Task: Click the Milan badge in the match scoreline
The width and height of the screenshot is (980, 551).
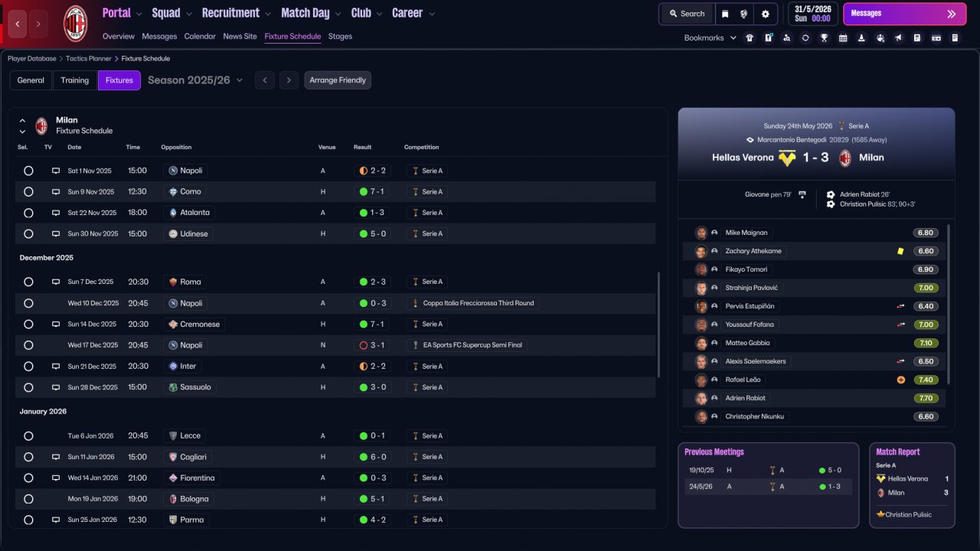Action: 845,158
